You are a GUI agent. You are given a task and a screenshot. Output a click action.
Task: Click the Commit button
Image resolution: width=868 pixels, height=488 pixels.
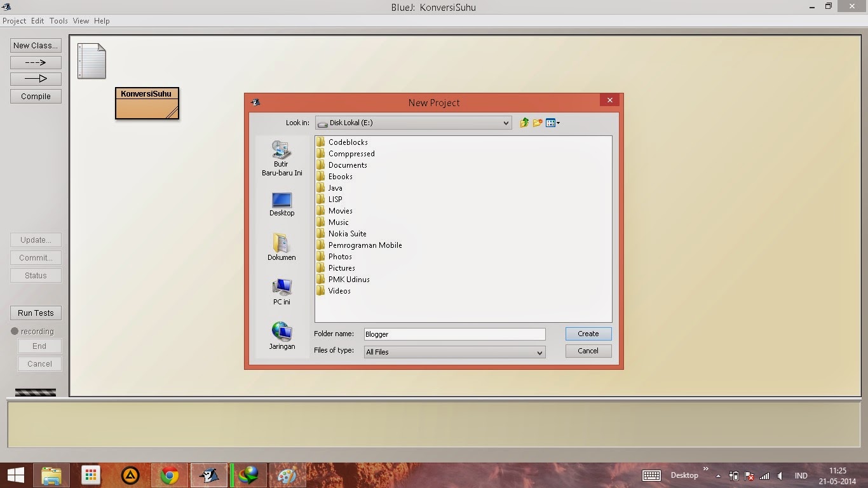(x=36, y=258)
